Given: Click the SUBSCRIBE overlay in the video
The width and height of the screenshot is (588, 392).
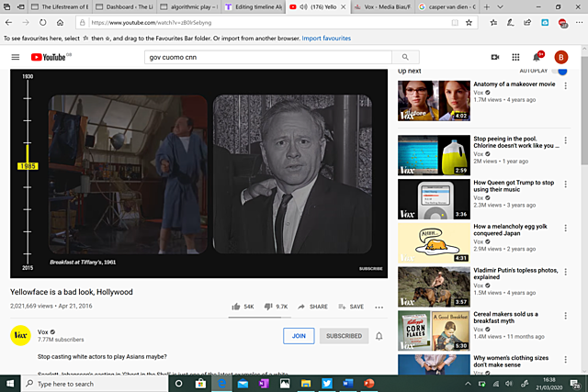Looking at the screenshot, I should [370, 269].
